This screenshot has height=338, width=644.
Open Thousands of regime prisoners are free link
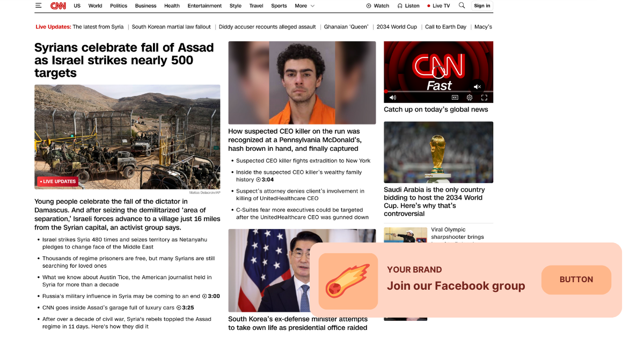point(128,262)
